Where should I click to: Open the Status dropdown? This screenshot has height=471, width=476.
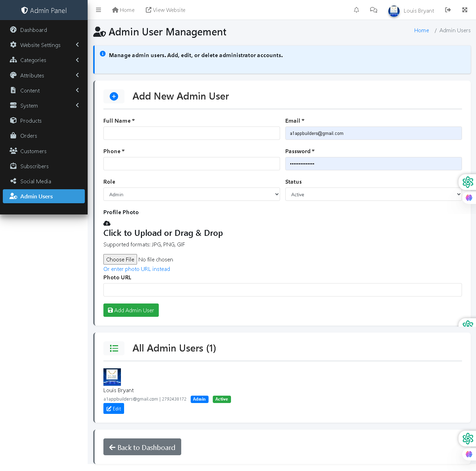pyautogui.click(x=373, y=194)
